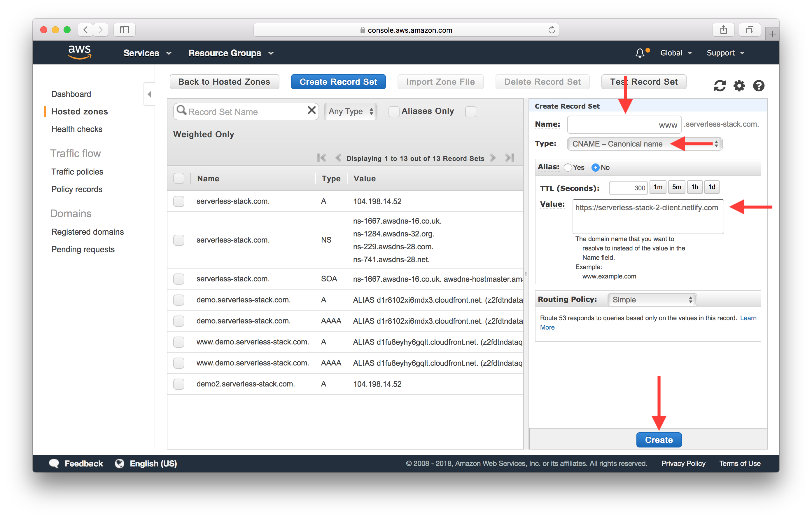Click the Back to Hosted Zones button
Viewport: 812px width, 519px height.
224,82
